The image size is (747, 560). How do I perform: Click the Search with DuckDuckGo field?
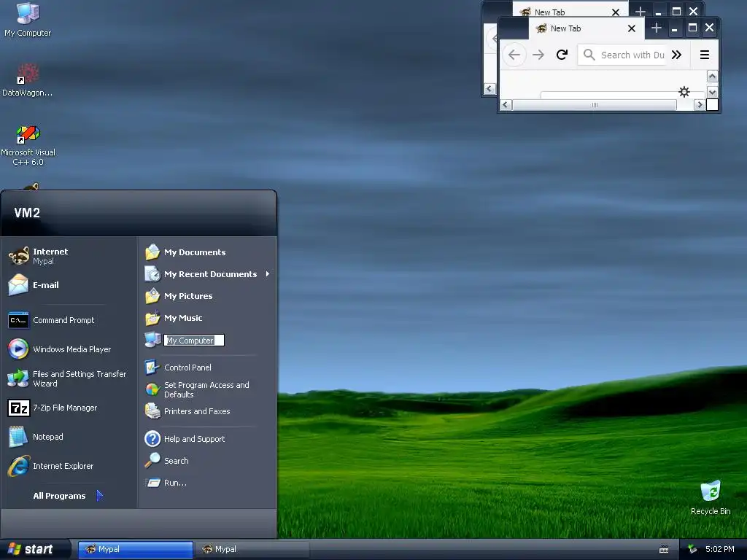(x=622, y=55)
